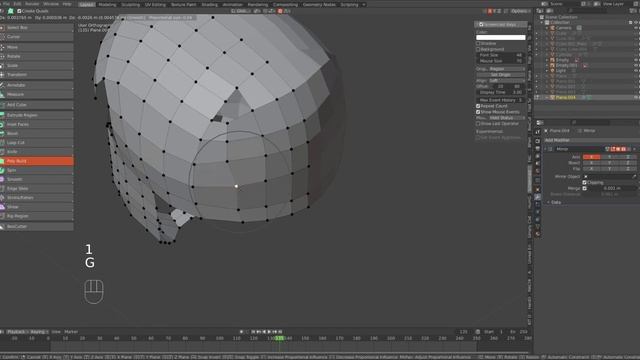The image size is (640, 360).
Task: Adjust the Display Time field
Action: [x=500, y=92]
